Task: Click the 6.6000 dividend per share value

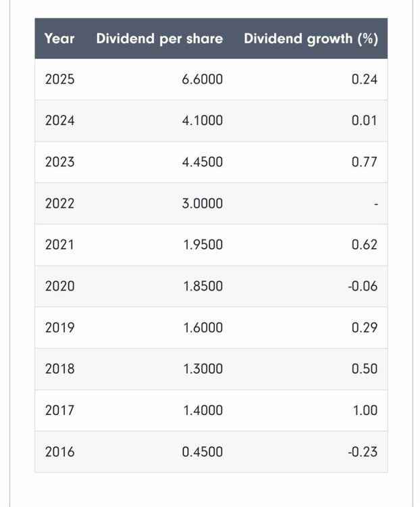Action: pyautogui.click(x=202, y=80)
